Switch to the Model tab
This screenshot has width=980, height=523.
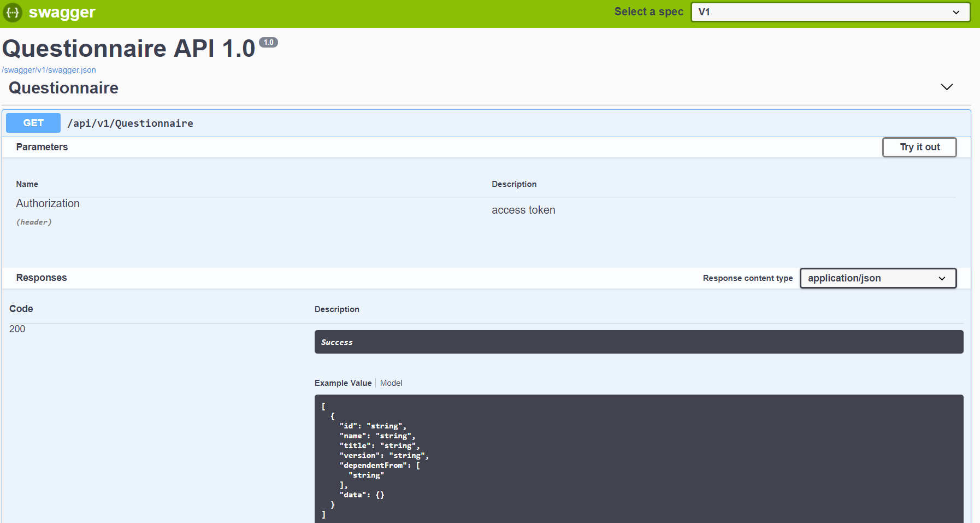click(x=391, y=383)
